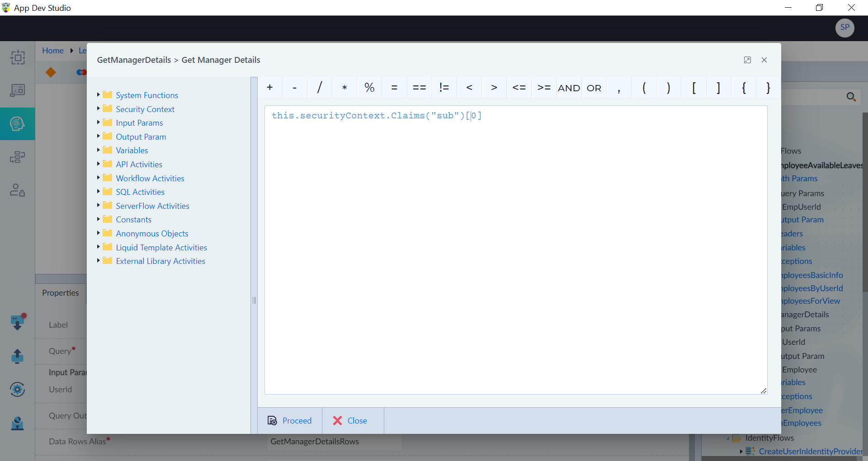Open the Properties tab

61,293
